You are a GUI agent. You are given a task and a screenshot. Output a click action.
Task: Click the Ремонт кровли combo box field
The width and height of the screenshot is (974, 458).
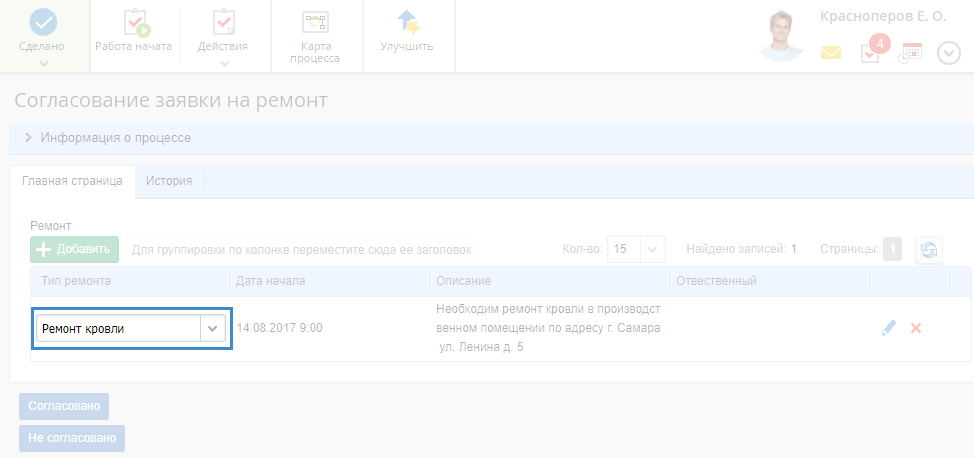[119, 328]
